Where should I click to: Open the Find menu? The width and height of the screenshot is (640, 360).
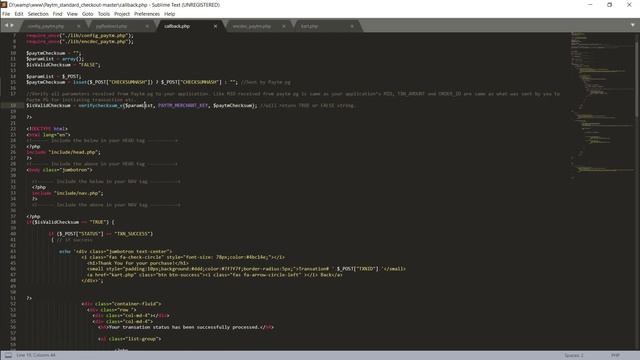point(58,14)
